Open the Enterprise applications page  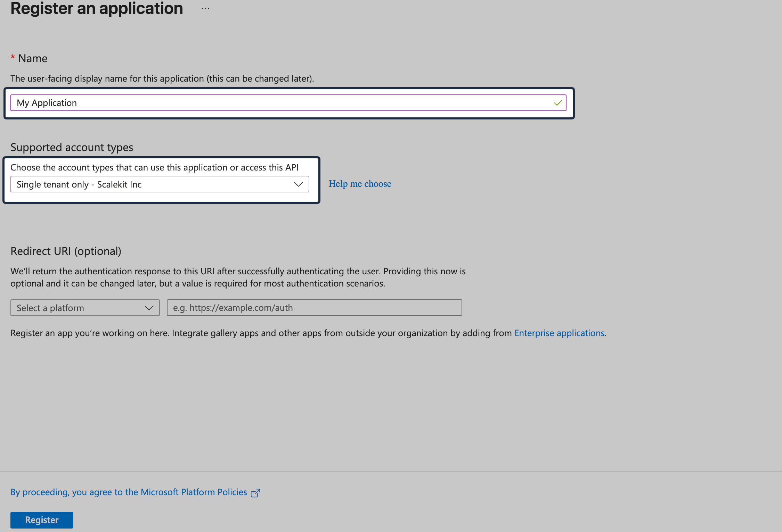coord(559,333)
